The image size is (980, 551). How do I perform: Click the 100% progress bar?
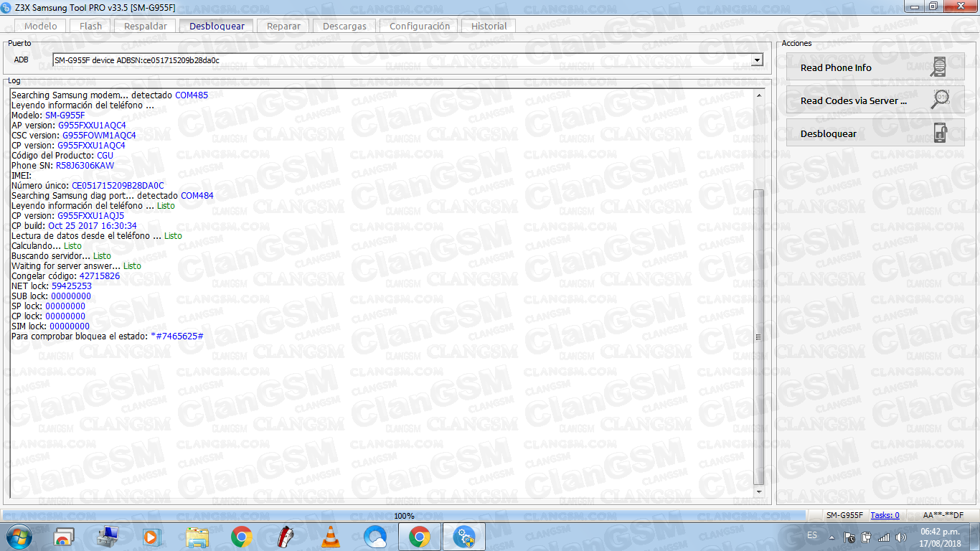(404, 515)
